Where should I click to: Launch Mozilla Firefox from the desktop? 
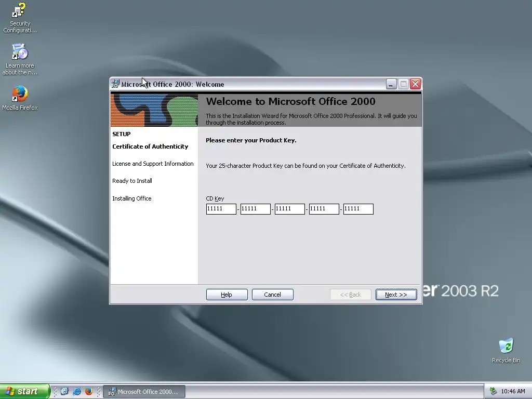pyautogui.click(x=20, y=98)
